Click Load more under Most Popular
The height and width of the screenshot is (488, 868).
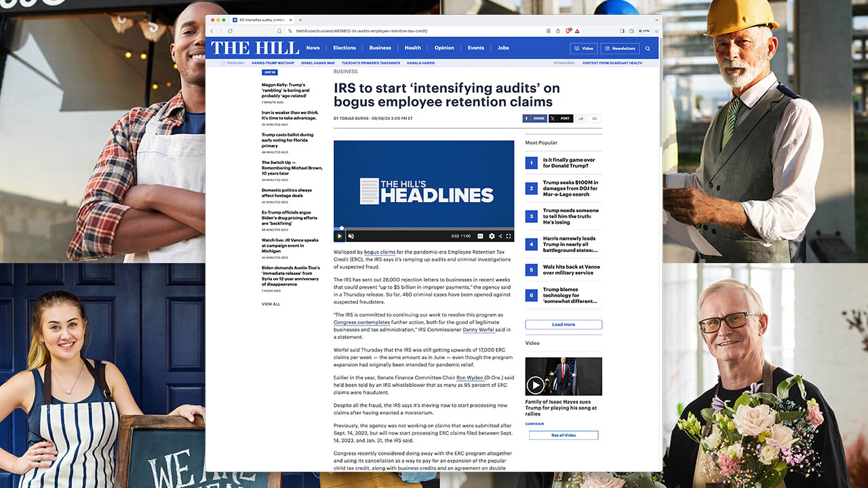point(564,325)
